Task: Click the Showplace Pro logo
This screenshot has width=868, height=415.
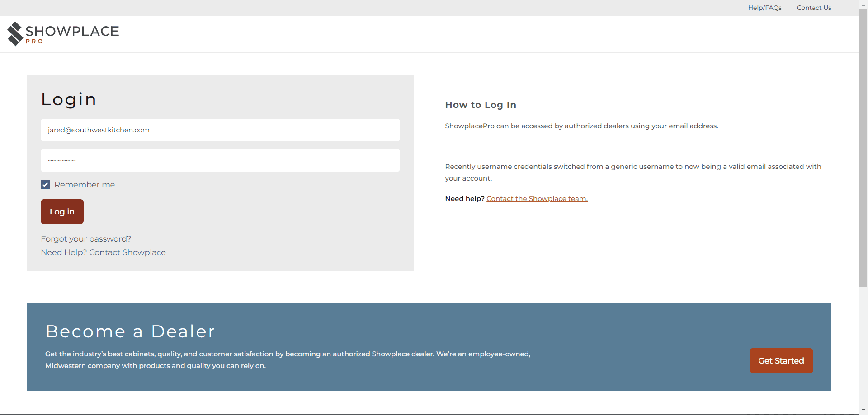Action: tap(63, 34)
